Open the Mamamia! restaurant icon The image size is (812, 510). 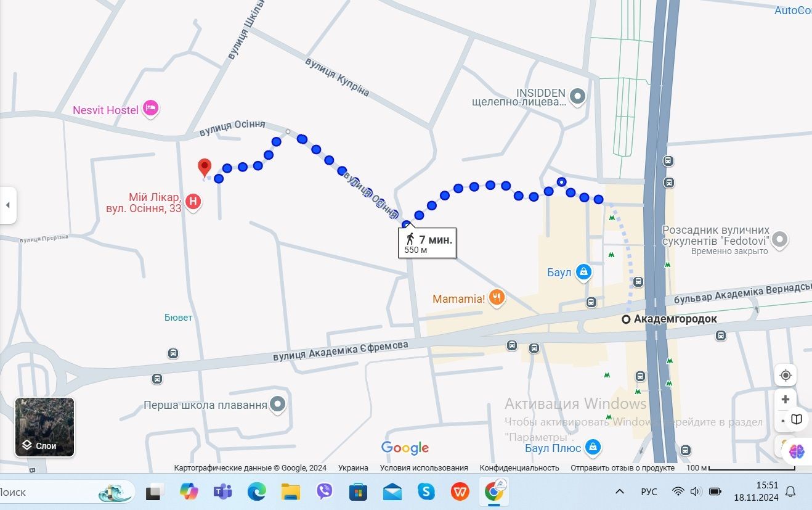[497, 298]
